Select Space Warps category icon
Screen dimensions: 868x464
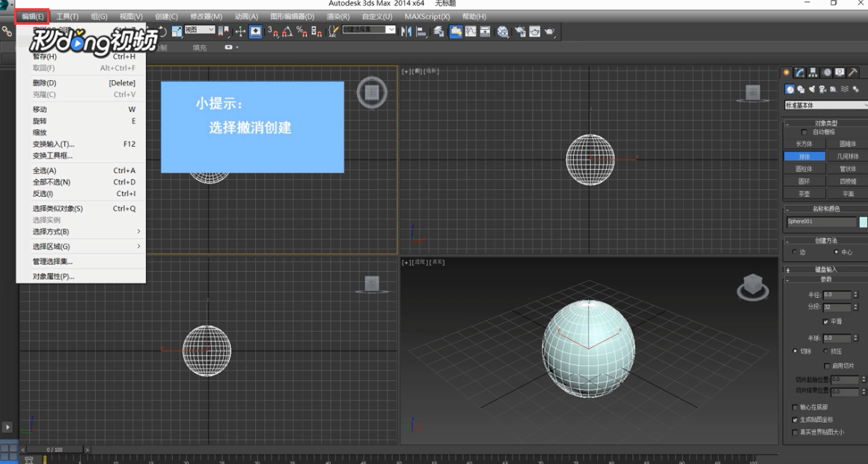[x=845, y=89]
